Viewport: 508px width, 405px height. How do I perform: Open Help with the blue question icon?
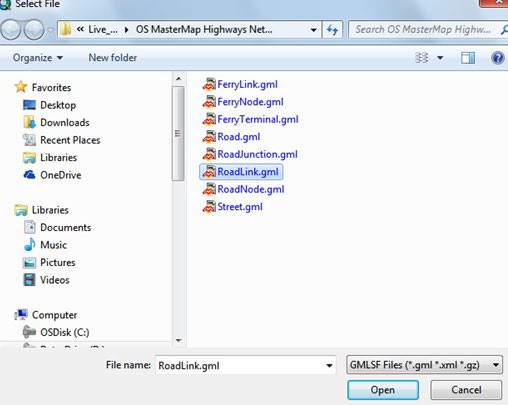click(498, 58)
